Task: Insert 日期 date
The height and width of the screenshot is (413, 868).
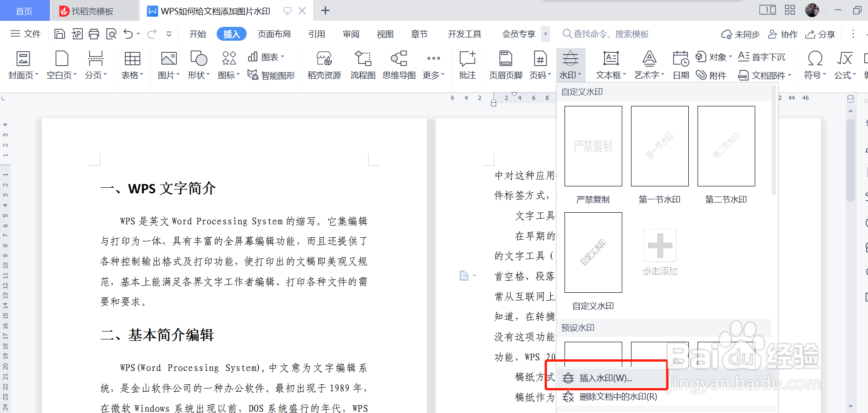Action: [681, 65]
